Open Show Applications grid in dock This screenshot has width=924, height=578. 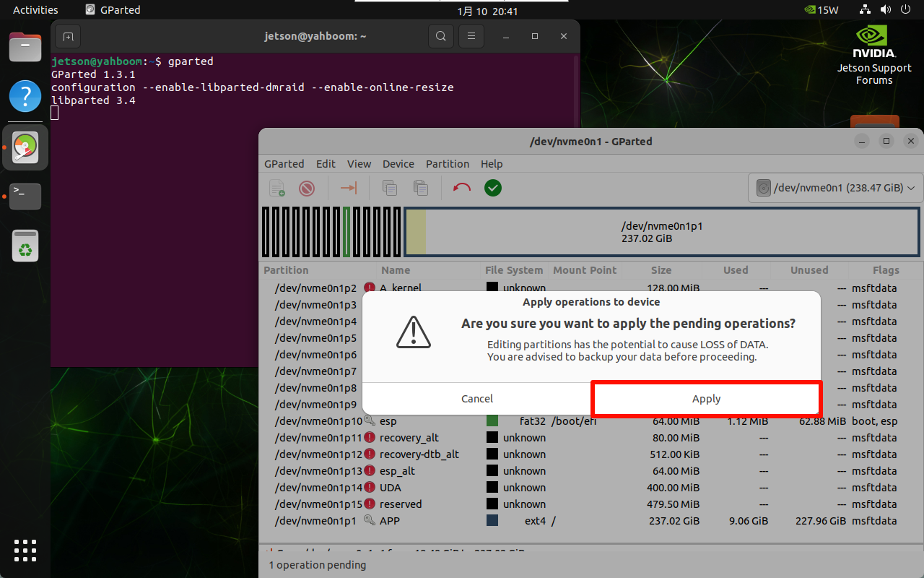[x=25, y=550]
